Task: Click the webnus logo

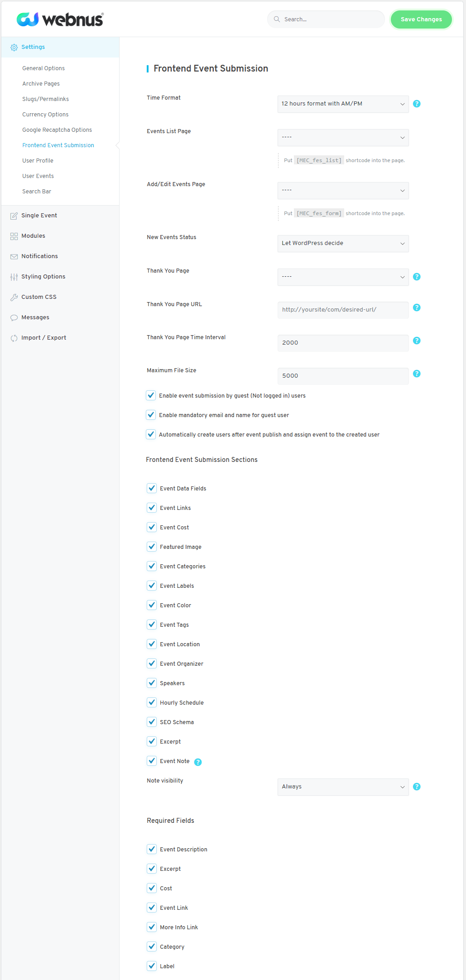Action: click(x=60, y=19)
